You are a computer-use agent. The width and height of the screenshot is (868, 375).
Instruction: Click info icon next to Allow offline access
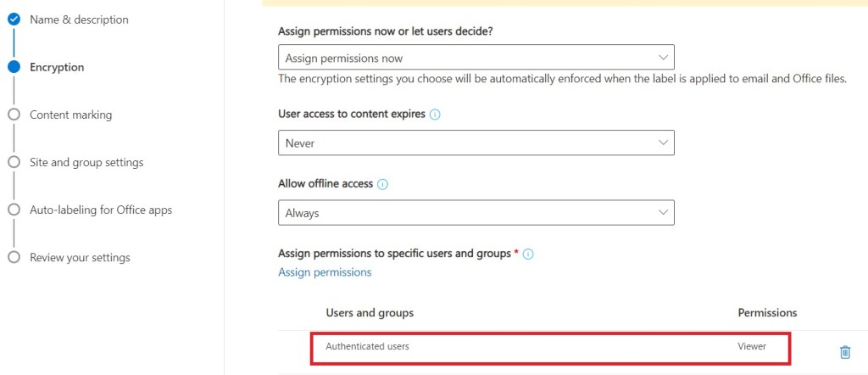(382, 184)
